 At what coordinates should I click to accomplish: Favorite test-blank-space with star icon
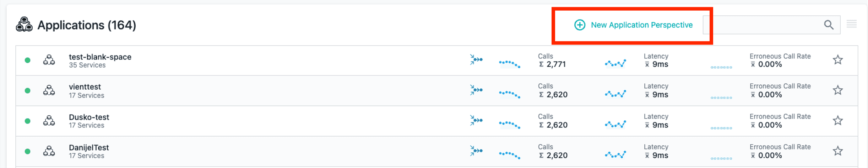pos(838,60)
